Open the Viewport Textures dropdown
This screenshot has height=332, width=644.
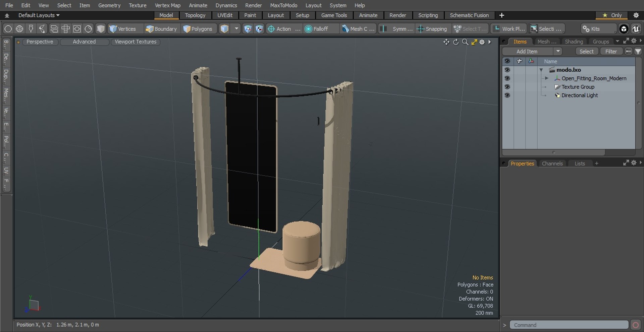pos(136,42)
